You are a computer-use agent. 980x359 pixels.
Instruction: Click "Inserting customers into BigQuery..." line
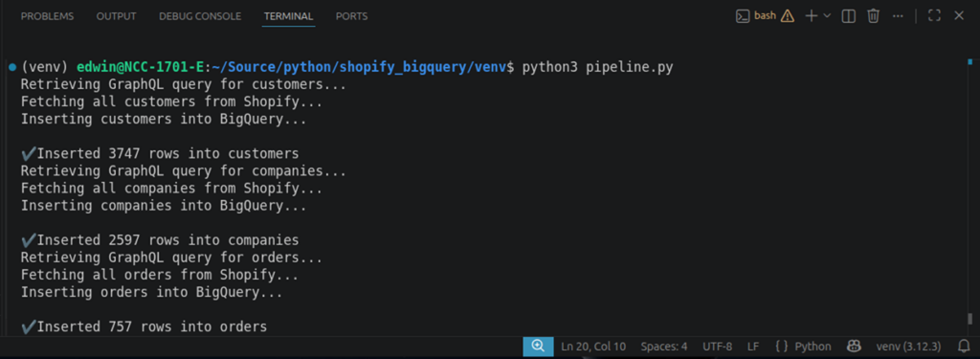[164, 119]
